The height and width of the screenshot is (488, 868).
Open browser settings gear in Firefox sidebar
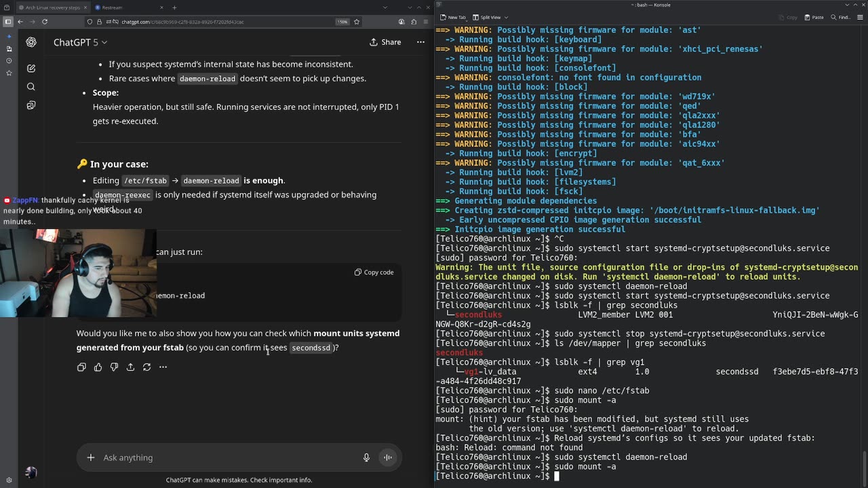click(x=9, y=480)
